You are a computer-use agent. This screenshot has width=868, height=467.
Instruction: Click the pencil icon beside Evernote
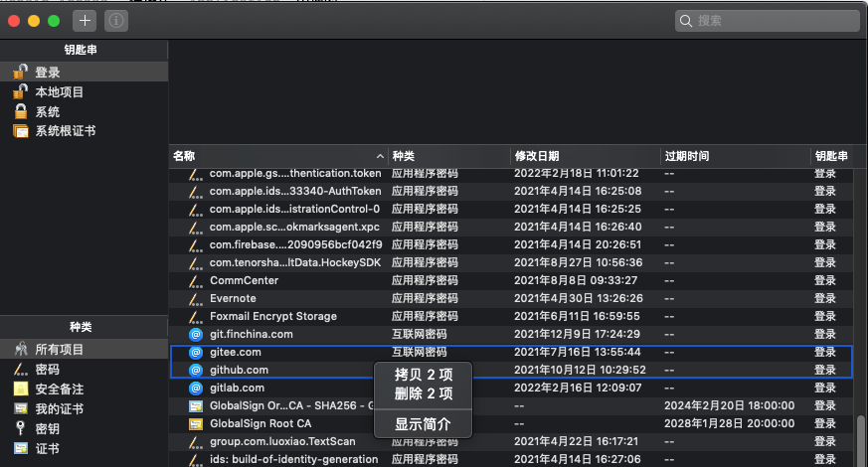pos(196,299)
